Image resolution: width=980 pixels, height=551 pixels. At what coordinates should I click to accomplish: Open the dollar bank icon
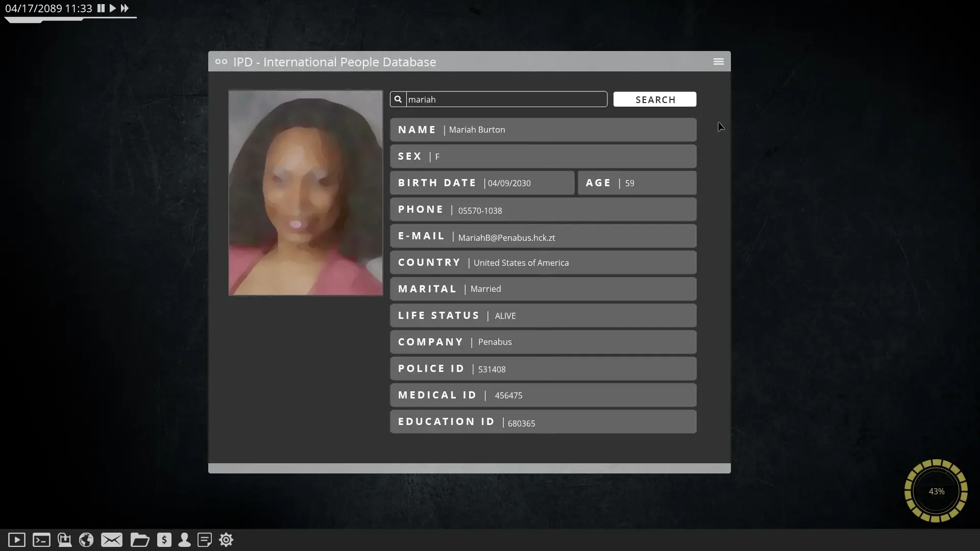164,540
